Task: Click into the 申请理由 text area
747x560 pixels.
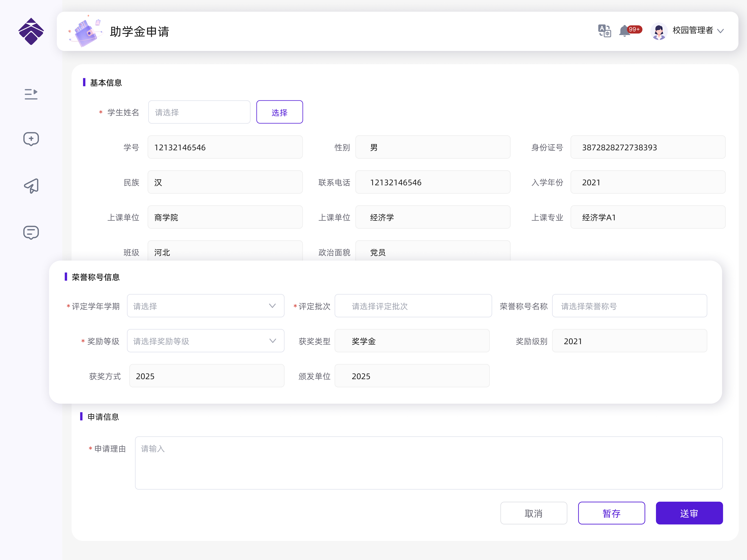Action: pyautogui.click(x=428, y=463)
